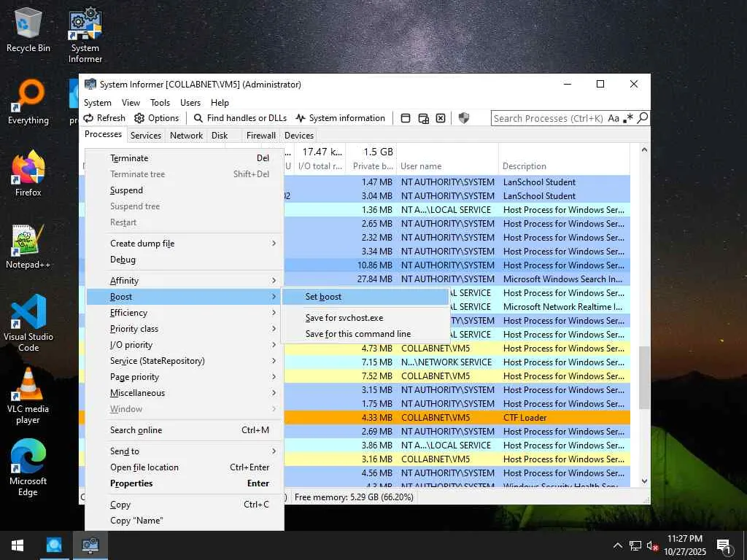Expand the Efficiency submenu
The width and height of the screenshot is (747, 560).
coord(185,313)
